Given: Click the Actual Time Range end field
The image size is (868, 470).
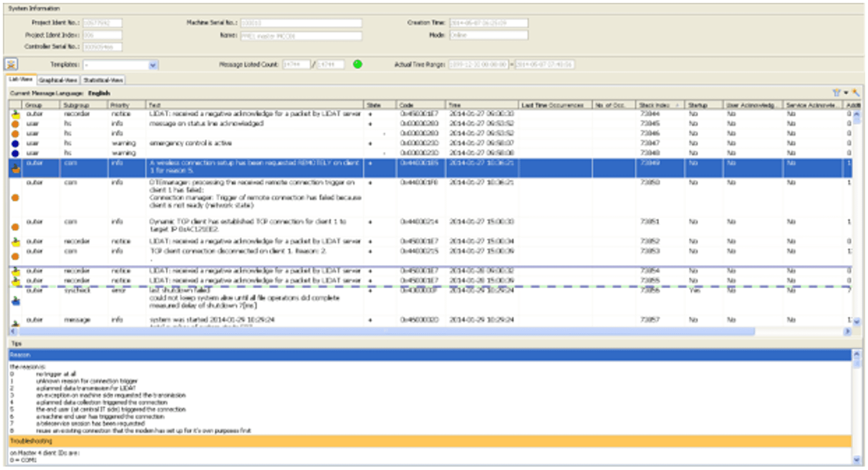Looking at the screenshot, I should pos(544,65).
